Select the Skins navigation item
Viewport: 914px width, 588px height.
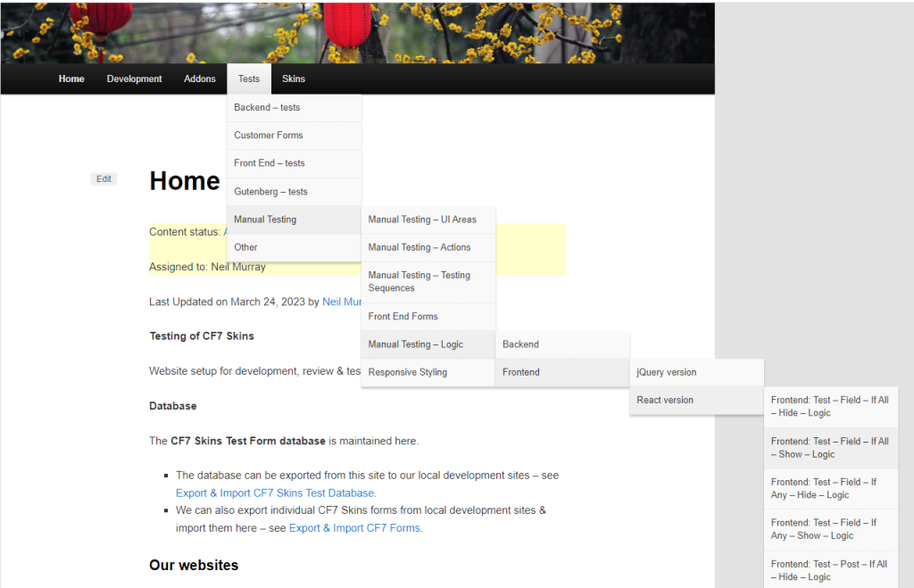294,79
